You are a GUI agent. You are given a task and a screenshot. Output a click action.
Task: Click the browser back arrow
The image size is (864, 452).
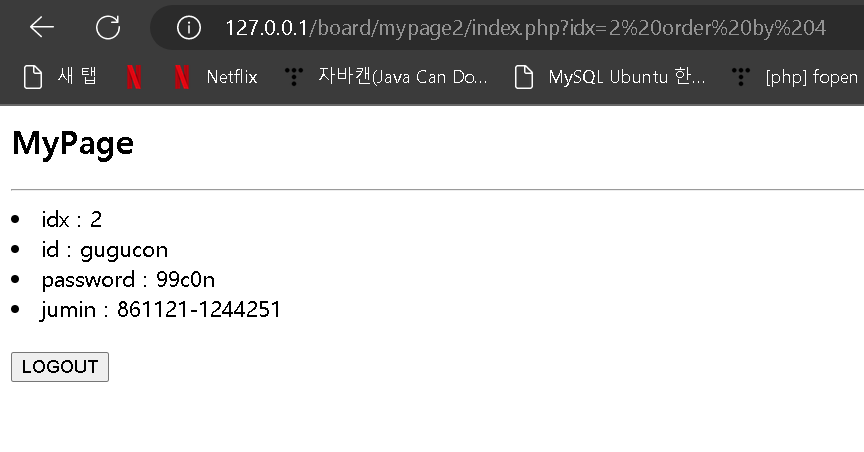tap(42, 27)
